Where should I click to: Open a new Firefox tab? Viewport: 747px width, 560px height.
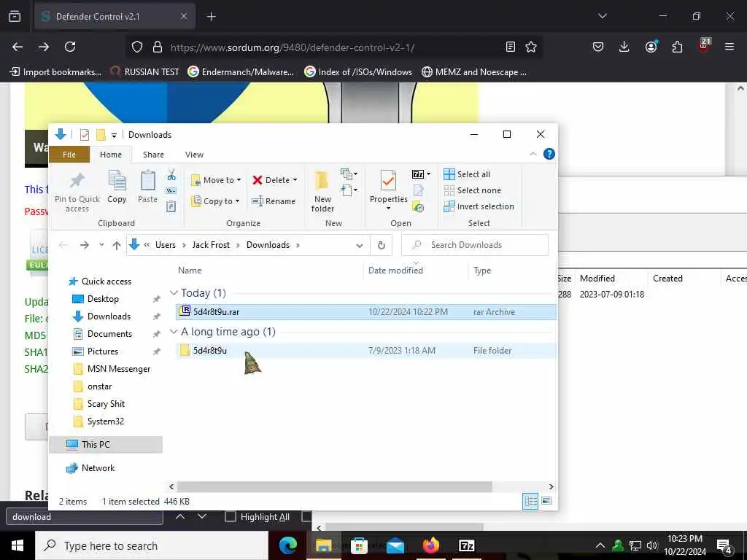click(x=211, y=17)
